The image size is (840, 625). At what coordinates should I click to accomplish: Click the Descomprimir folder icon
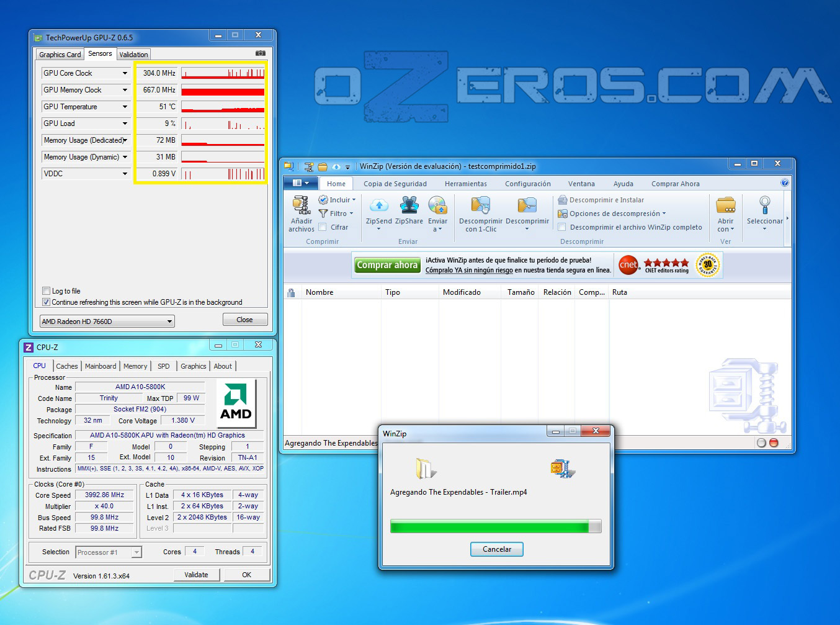[527, 205]
